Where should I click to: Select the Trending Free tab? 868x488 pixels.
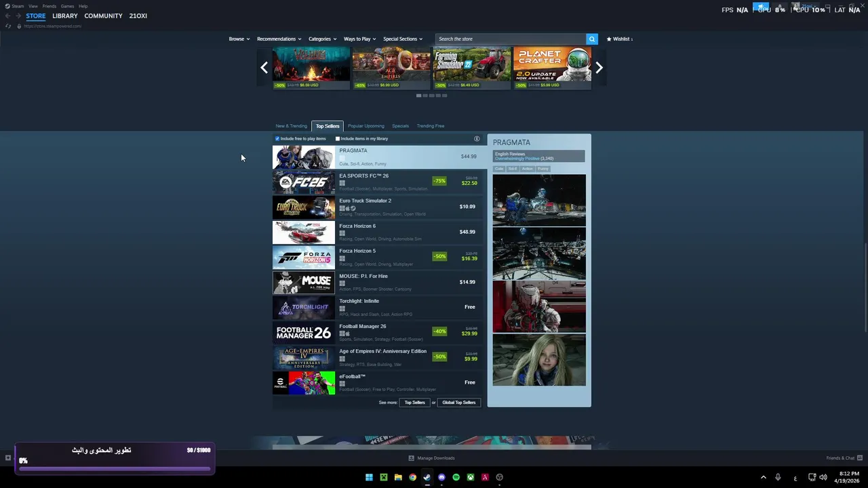click(x=431, y=126)
